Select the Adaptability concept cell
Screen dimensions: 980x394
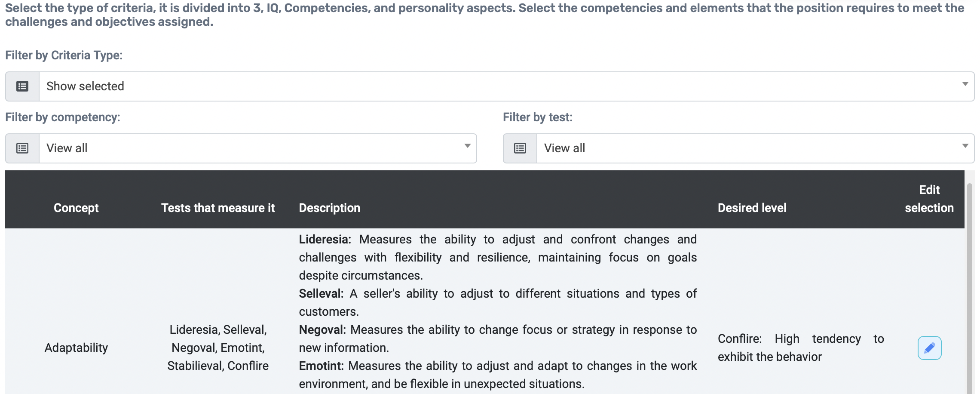[x=76, y=348]
